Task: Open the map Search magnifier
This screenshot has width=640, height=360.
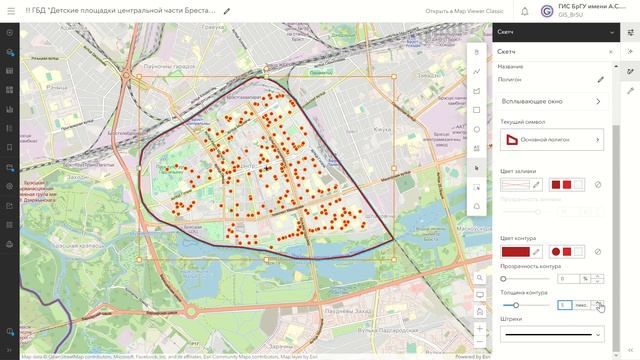Action: 480,278
